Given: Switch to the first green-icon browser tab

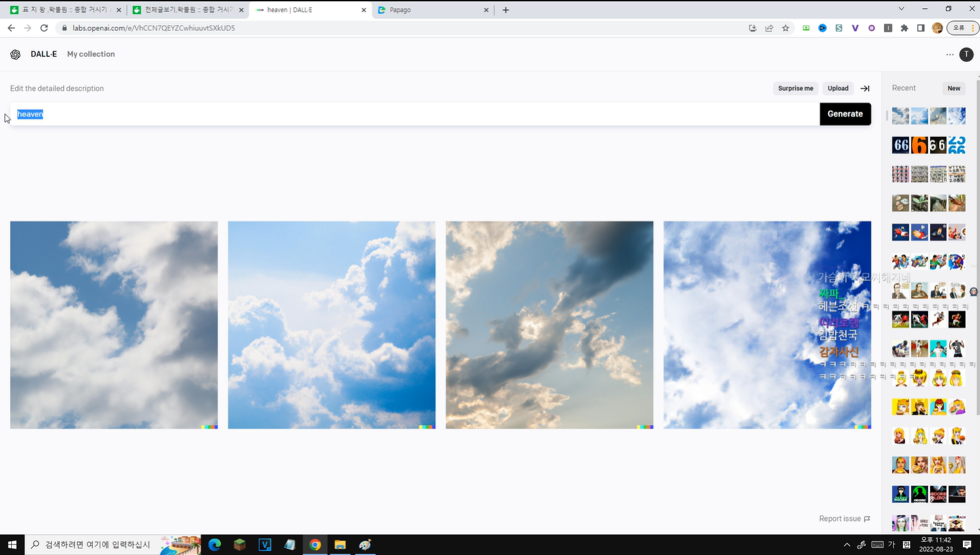Looking at the screenshot, I should click(x=64, y=10).
